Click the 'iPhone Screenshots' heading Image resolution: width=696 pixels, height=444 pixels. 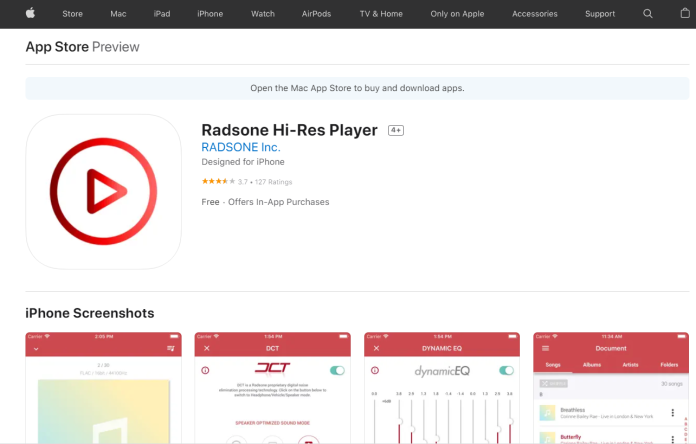coord(90,313)
